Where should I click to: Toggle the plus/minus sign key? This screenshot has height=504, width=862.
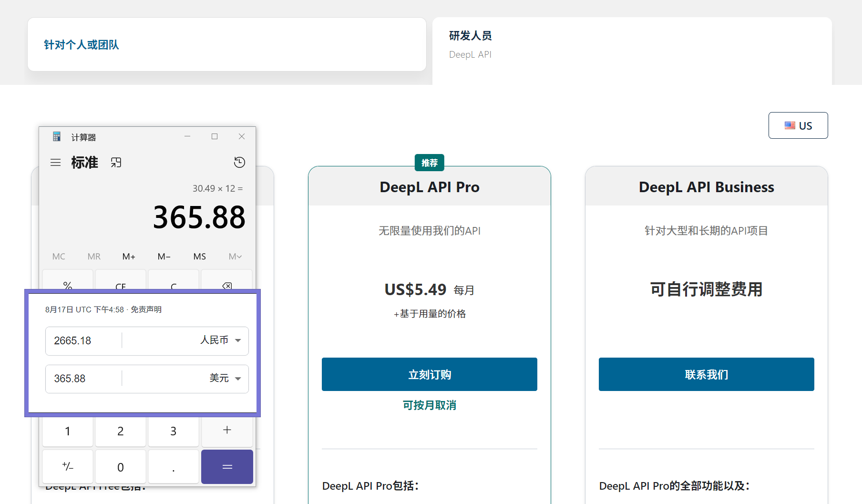(x=68, y=467)
